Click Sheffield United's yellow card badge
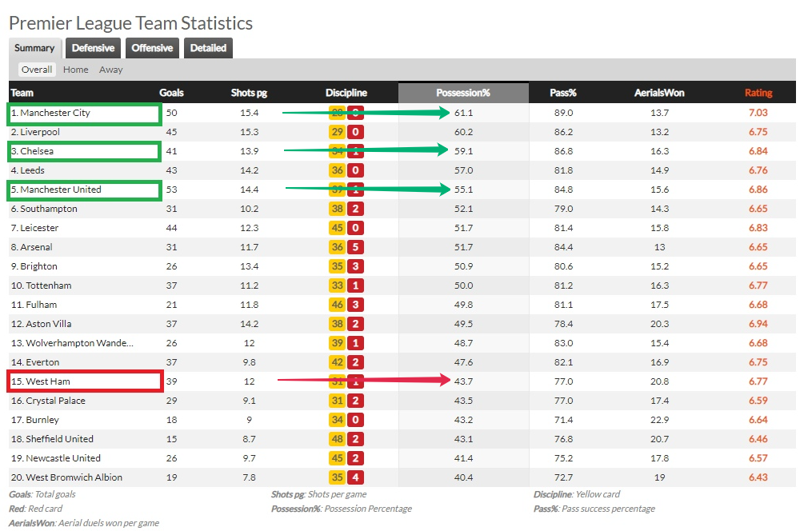 click(x=337, y=439)
